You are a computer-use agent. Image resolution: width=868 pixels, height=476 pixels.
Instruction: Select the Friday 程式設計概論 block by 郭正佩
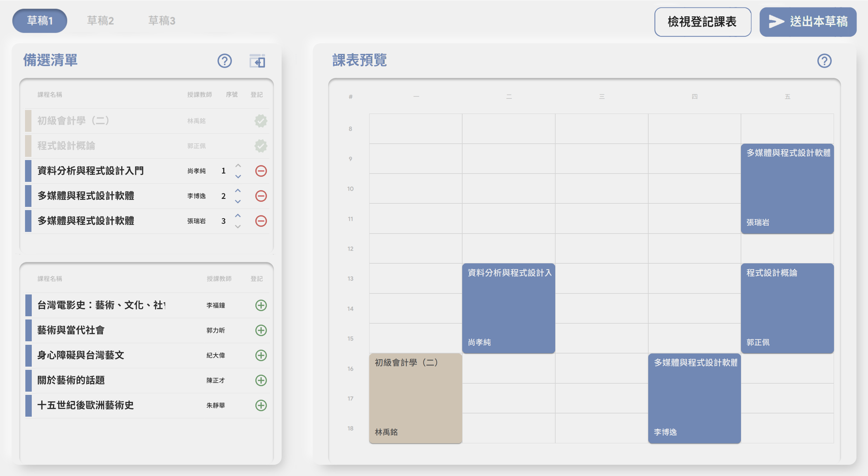[x=787, y=308]
